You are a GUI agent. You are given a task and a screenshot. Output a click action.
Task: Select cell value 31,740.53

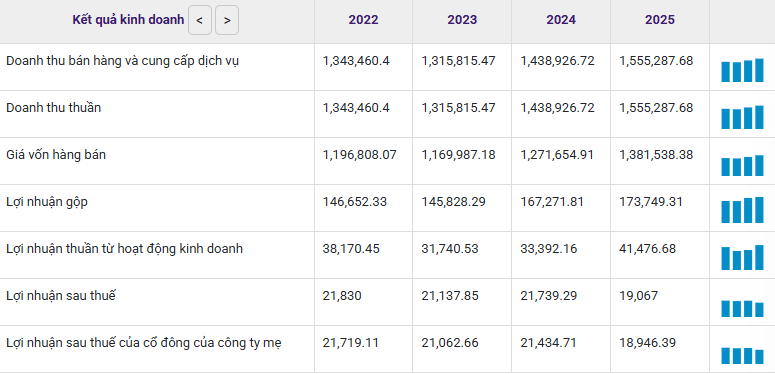click(450, 249)
